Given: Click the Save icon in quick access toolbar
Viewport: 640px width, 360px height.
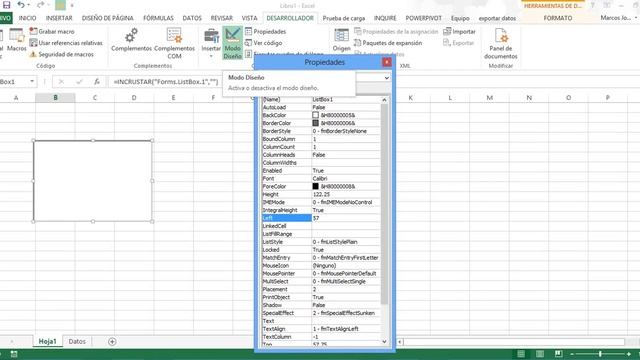Looking at the screenshot, I should [x=6, y=5].
